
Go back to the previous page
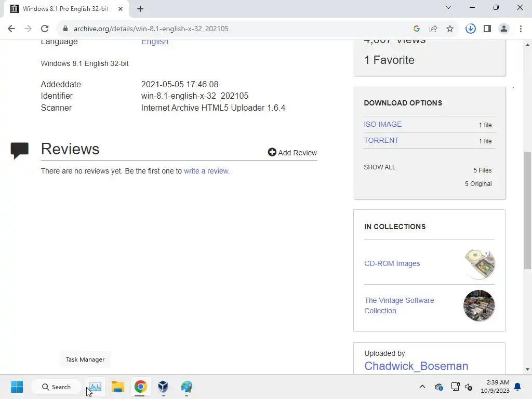(11, 29)
